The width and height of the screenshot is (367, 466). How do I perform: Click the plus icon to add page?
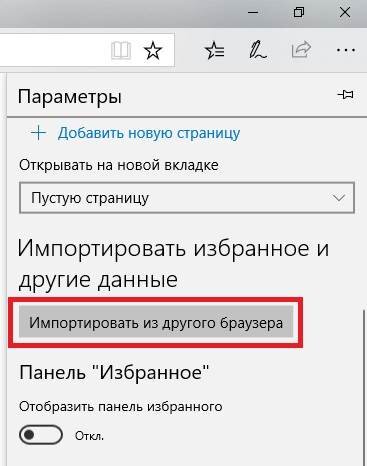point(39,133)
